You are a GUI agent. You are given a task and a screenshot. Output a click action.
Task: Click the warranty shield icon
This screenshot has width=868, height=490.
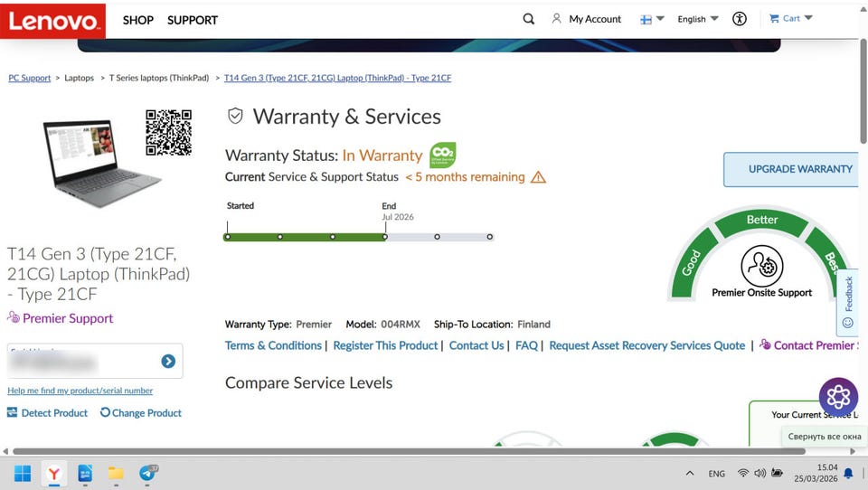235,117
